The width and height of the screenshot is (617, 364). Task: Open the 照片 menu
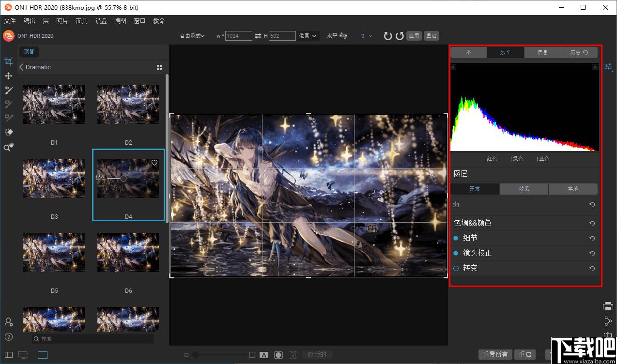(x=62, y=21)
